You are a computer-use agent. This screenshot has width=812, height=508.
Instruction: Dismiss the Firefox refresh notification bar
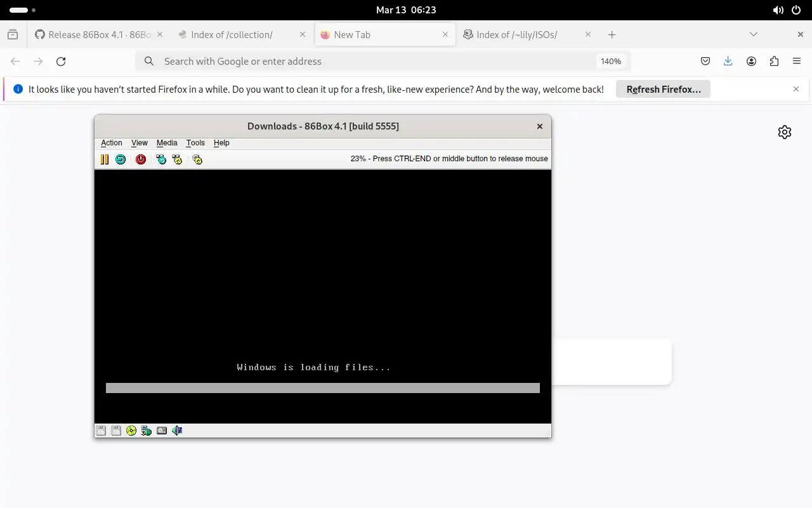coord(796,89)
